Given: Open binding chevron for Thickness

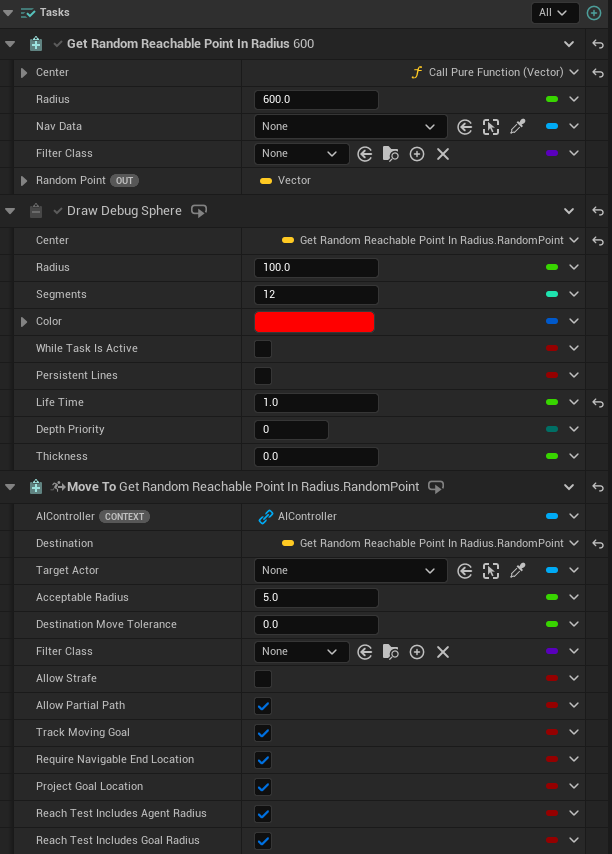Looking at the screenshot, I should [x=574, y=456].
